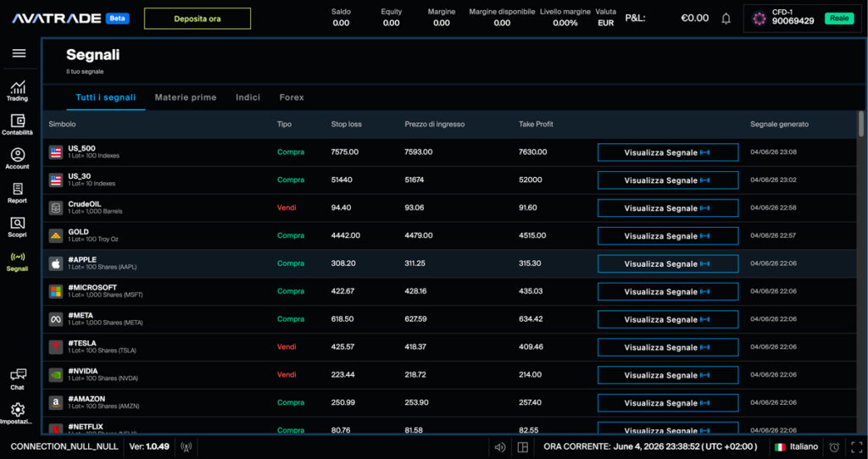Click the signals list vertical scrollbar
The image size is (868, 459).
(861, 124)
